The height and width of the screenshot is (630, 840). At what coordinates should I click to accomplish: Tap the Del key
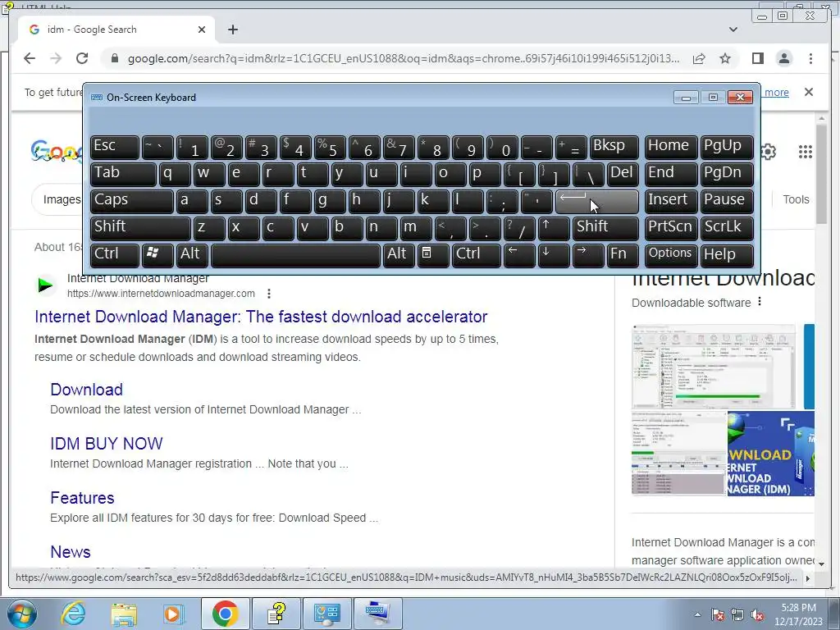point(623,174)
